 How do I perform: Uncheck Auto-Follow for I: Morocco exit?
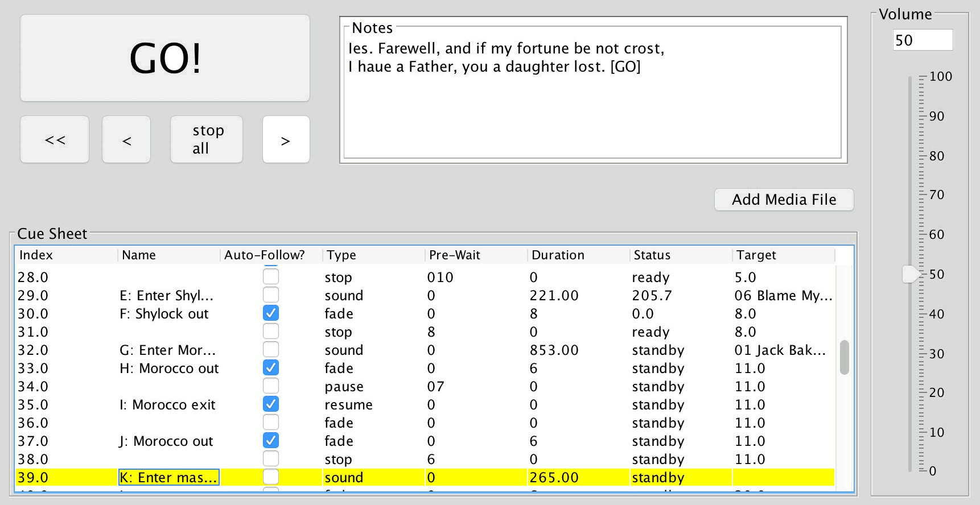pyautogui.click(x=271, y=404)
